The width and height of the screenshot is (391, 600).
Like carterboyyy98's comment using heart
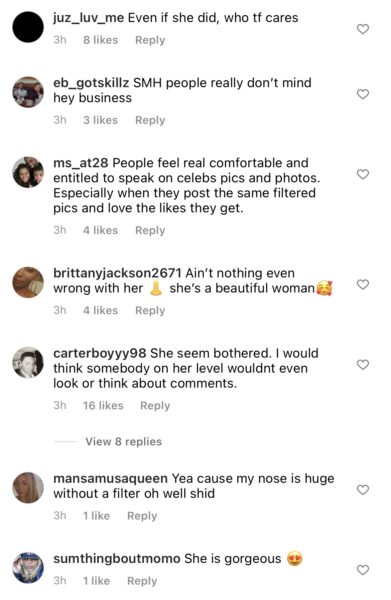coord(363,365)
